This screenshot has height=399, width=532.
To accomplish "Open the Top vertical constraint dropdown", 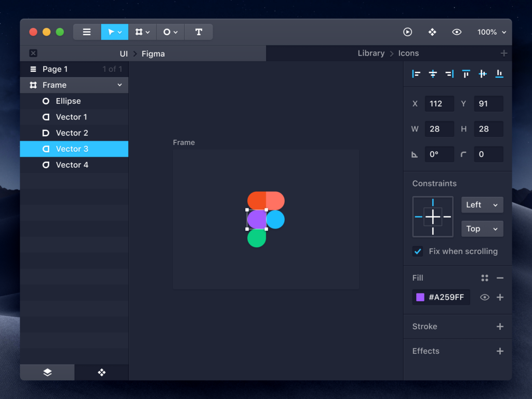I will [482, 229].
